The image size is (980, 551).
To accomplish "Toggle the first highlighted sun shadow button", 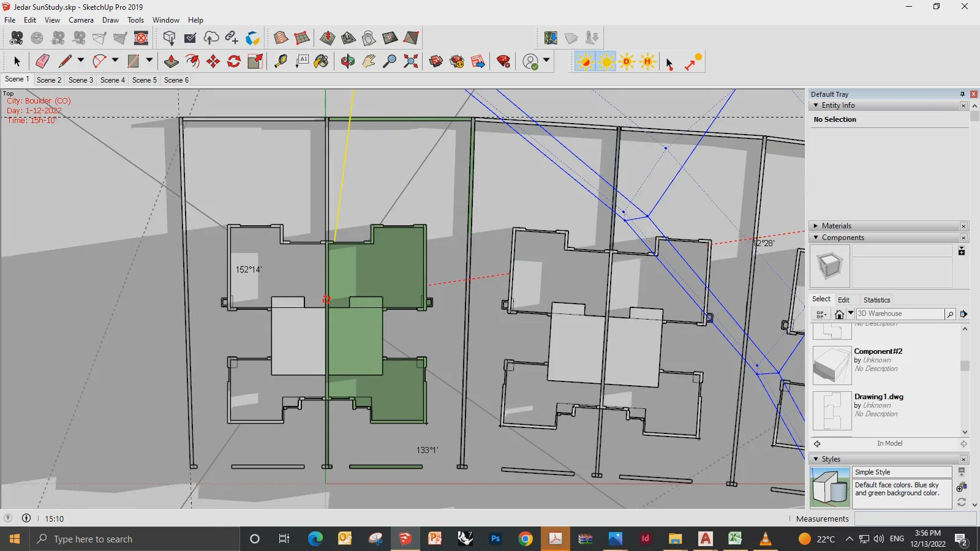I will (585, 62).
